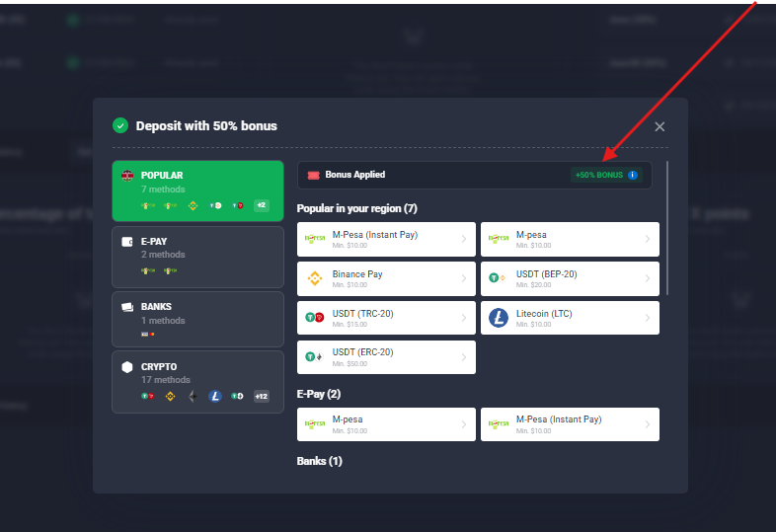Select the POPULAR payment category tab
This screenshot has width=776, height=532.
198,190
